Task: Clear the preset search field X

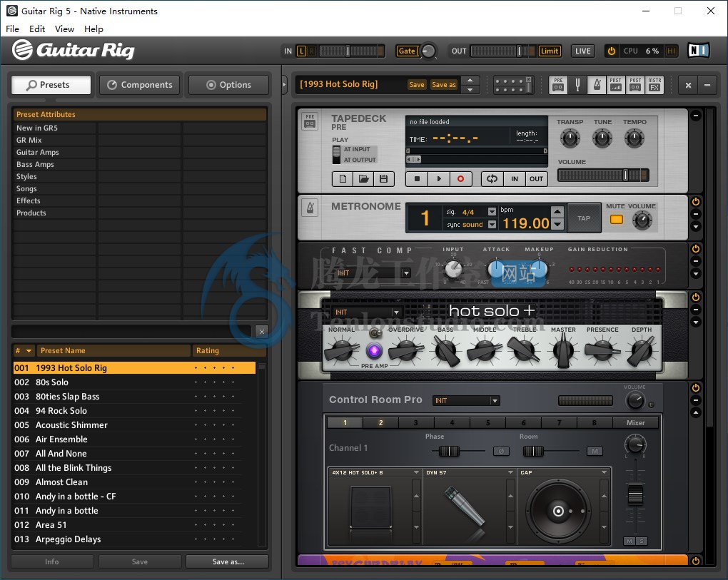Action: click(x=262, y=331)
